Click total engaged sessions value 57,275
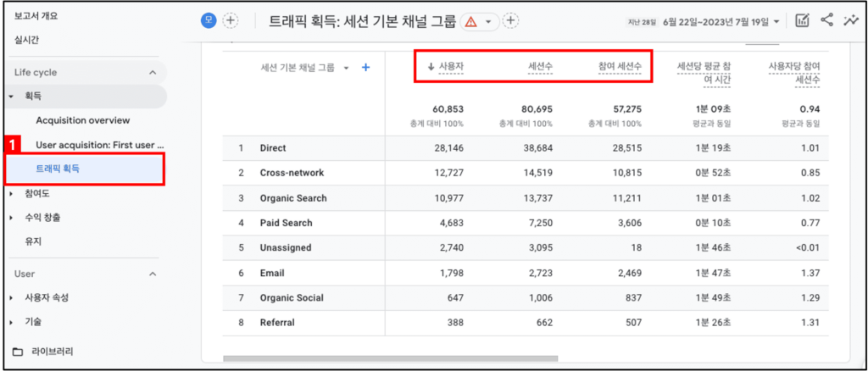 coord(626,109)
